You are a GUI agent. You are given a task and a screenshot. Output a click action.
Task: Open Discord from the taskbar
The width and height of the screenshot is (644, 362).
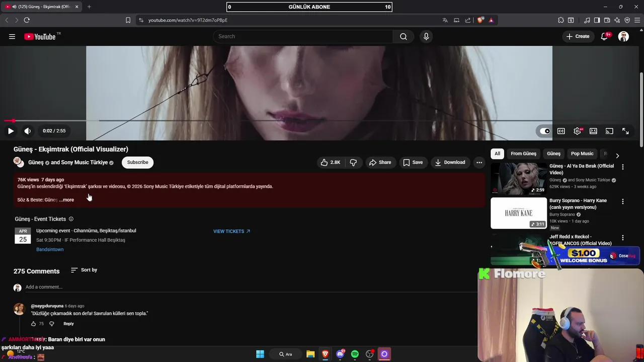[340, 354]
